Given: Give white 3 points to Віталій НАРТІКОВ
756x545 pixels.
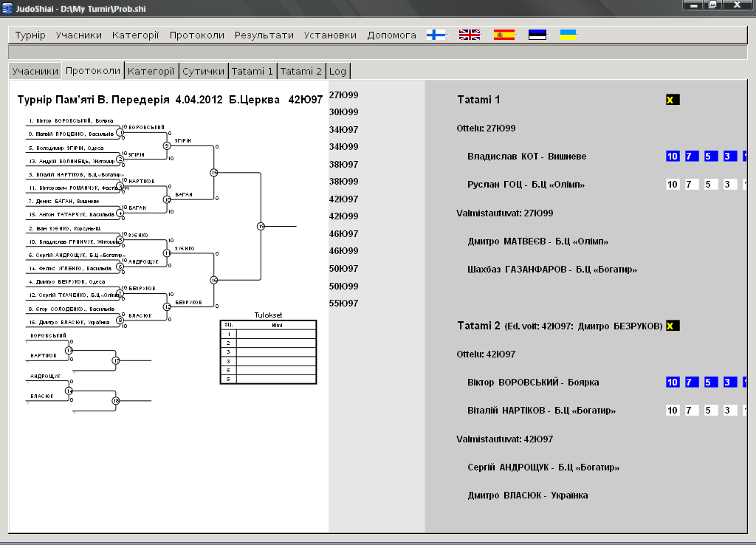Looking at the screenshot, I should 729,411.
